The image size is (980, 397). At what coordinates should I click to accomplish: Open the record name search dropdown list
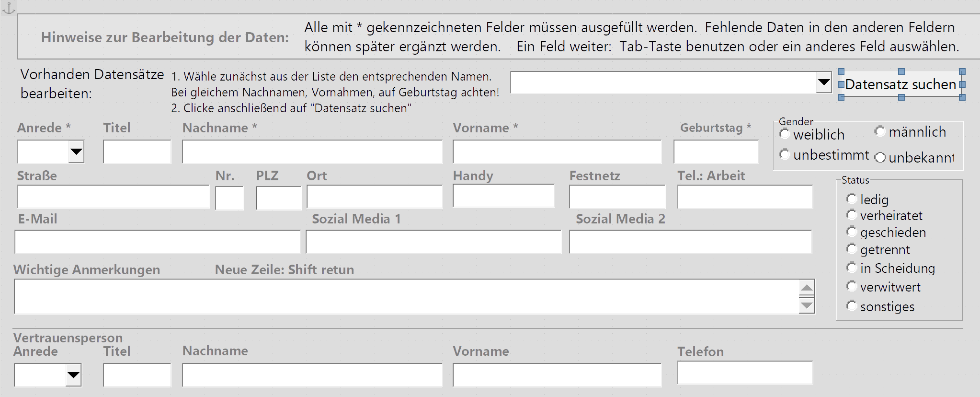point(823,82)
